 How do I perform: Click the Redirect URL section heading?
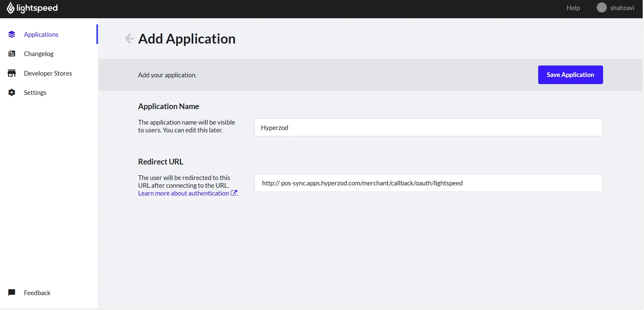pyautogui.click(x=161, y=162)
